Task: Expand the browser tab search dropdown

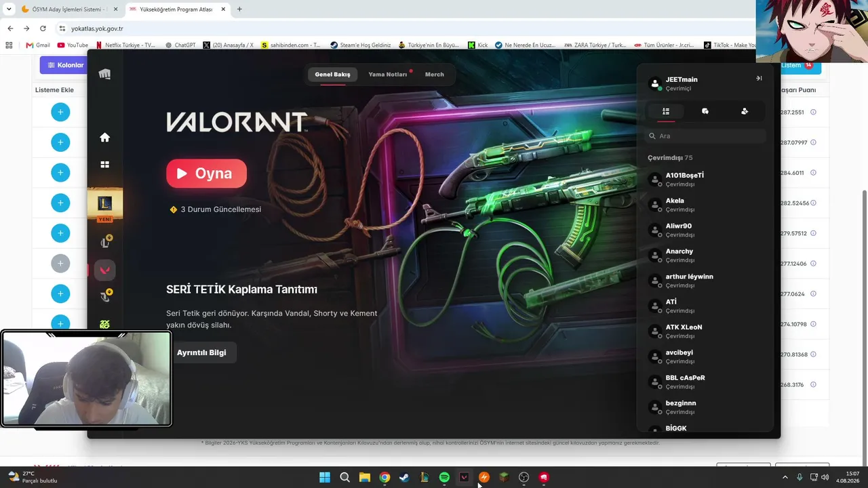Action: click(x=9, y=9)
